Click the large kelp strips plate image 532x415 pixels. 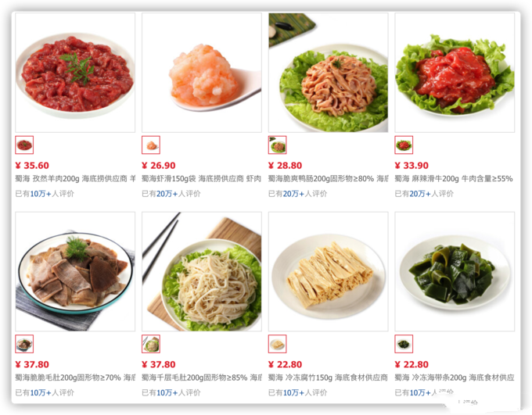pyautogui.click(x=455, y=271)
